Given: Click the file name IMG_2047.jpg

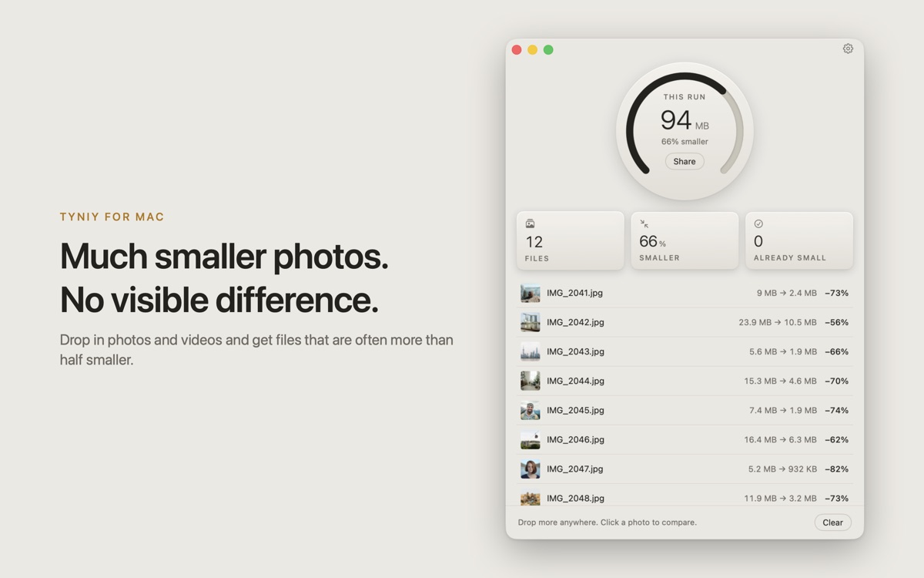Looking at the screenshot, I should point(575,469).
